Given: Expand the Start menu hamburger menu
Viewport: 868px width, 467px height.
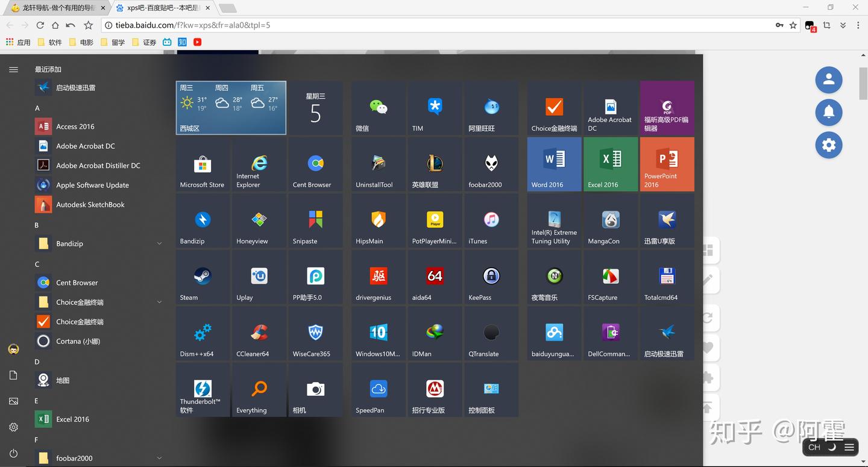Looking at the screenshot, I should pyautogui.click(x=13, y=69).
